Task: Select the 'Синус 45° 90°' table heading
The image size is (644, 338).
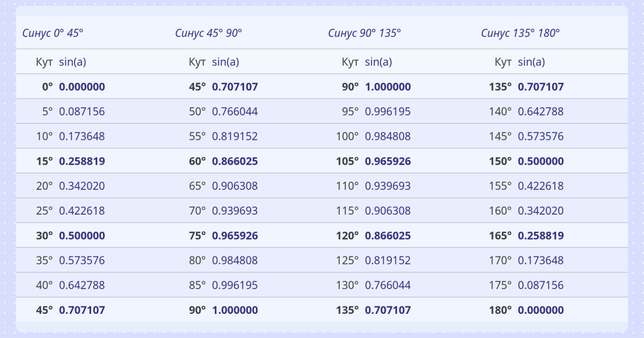Action: [x=208, y=33]
